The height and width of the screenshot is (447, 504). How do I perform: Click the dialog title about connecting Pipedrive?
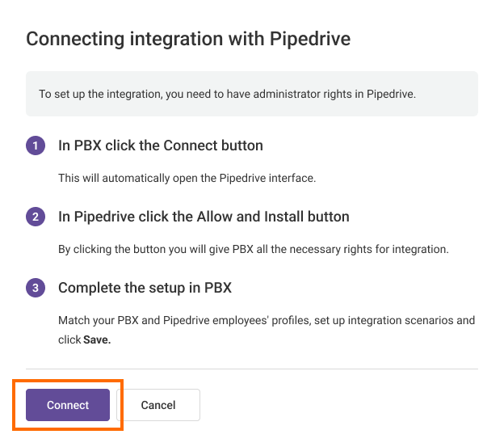[188, 40]
